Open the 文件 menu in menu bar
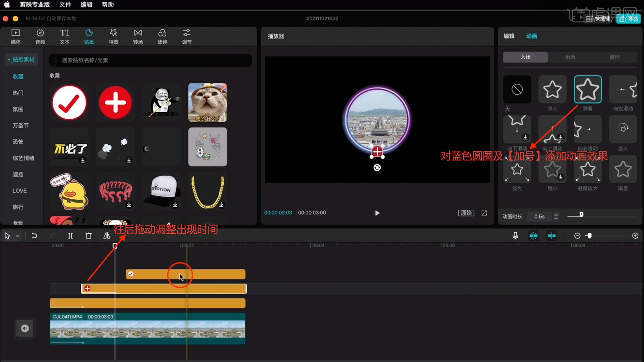The image size is (644, 362). pyautogui.click(x=65, y=5)
